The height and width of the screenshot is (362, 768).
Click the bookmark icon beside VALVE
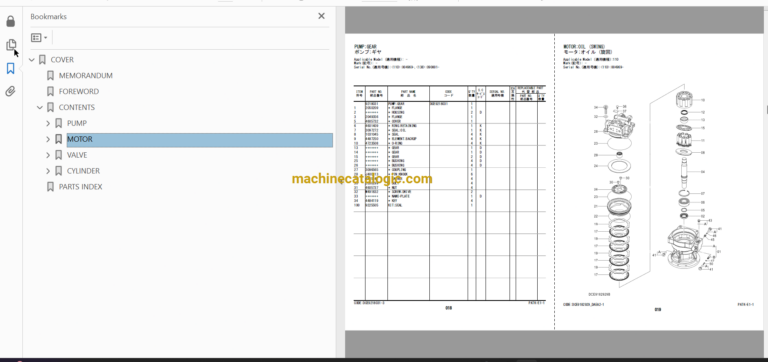[x=58, y=155]
